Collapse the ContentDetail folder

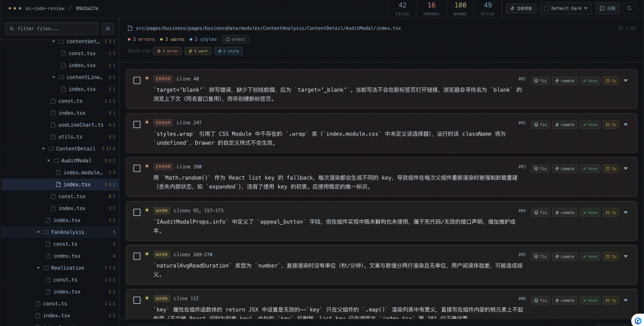coord(44,149)
